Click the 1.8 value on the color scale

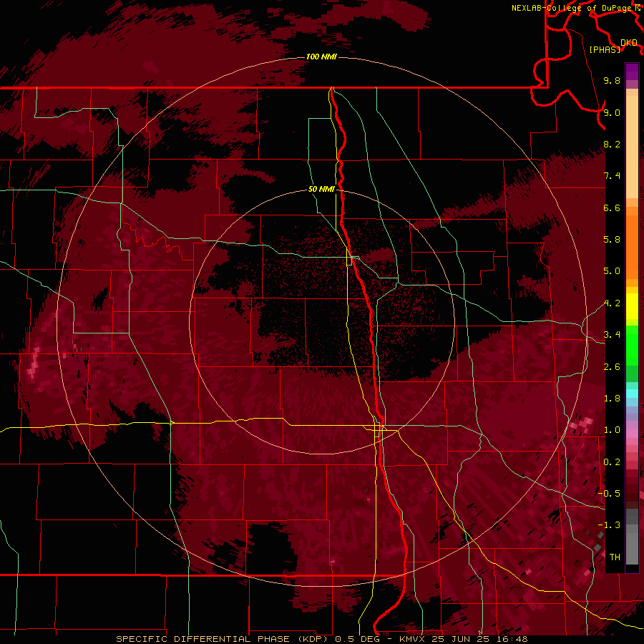pyautogui.click(x=612, y=399)
